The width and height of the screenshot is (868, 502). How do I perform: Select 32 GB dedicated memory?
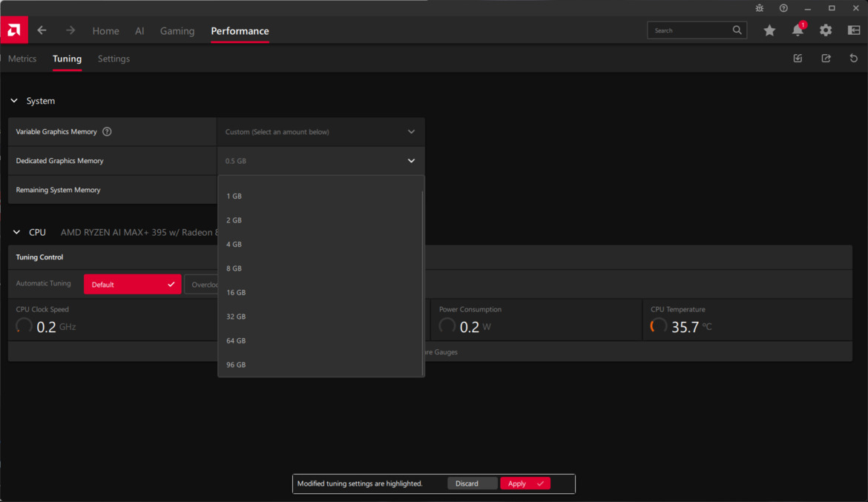320,317
